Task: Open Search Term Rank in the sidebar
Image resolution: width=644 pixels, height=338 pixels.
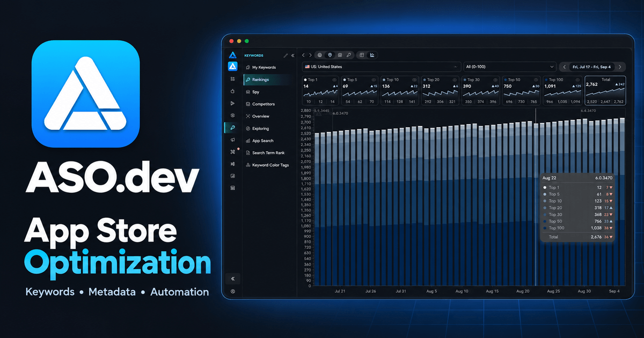Action: pos(269,153)
